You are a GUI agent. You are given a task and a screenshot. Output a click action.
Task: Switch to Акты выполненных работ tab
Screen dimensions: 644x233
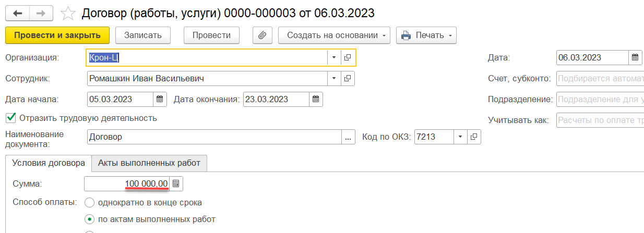pyautogui.click(x=149, y=163)
